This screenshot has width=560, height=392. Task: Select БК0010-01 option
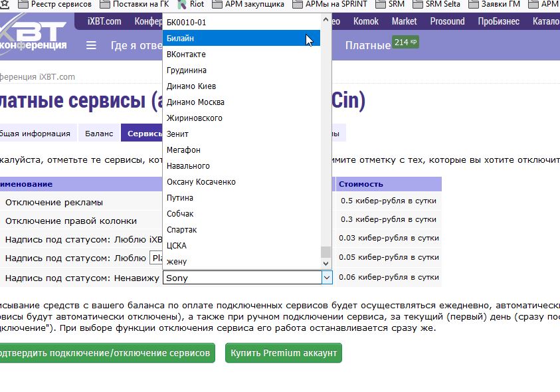coord(241,22)
